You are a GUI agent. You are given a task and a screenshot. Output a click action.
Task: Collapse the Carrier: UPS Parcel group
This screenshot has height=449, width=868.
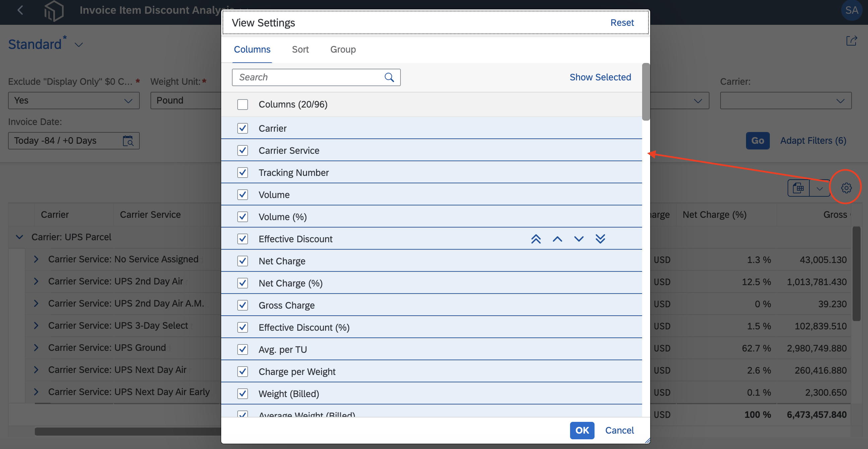tap(19, 237)
